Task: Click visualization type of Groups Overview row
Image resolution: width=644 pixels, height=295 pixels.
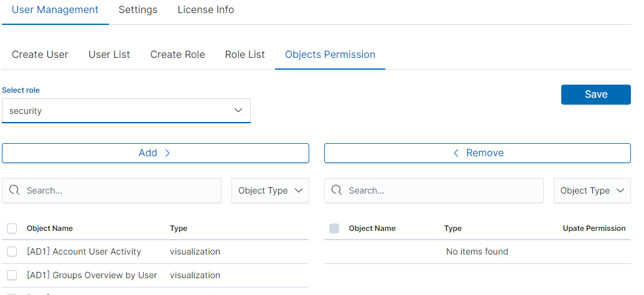Action: point(195,275)
